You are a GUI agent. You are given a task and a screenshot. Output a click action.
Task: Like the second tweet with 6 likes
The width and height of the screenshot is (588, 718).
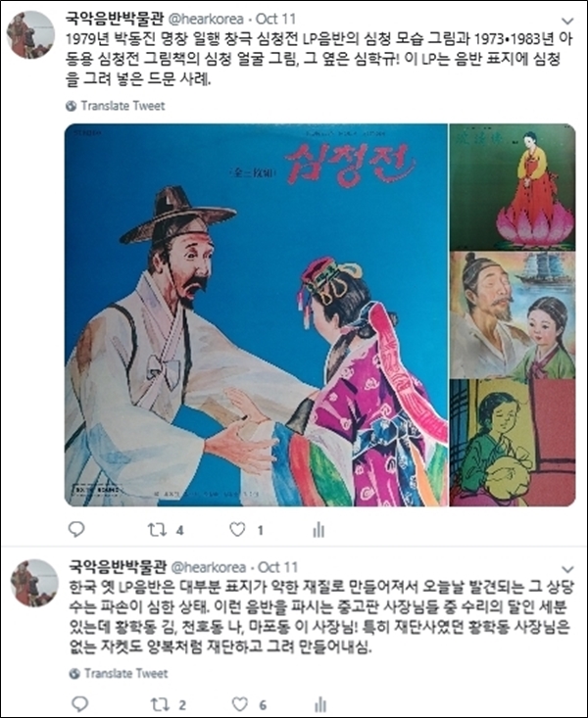tap(240, 704)
